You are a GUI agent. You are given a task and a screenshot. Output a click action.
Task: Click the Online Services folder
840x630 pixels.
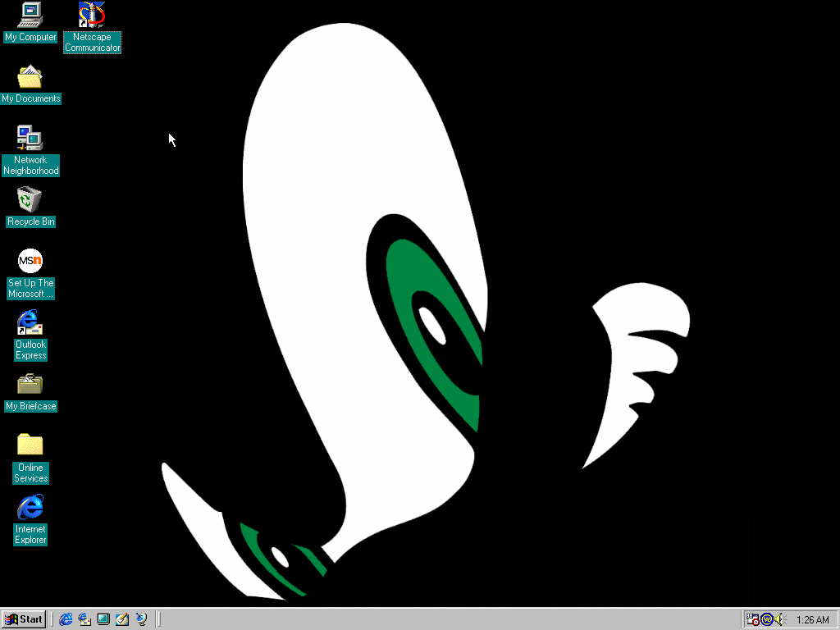tap(30, 445)
